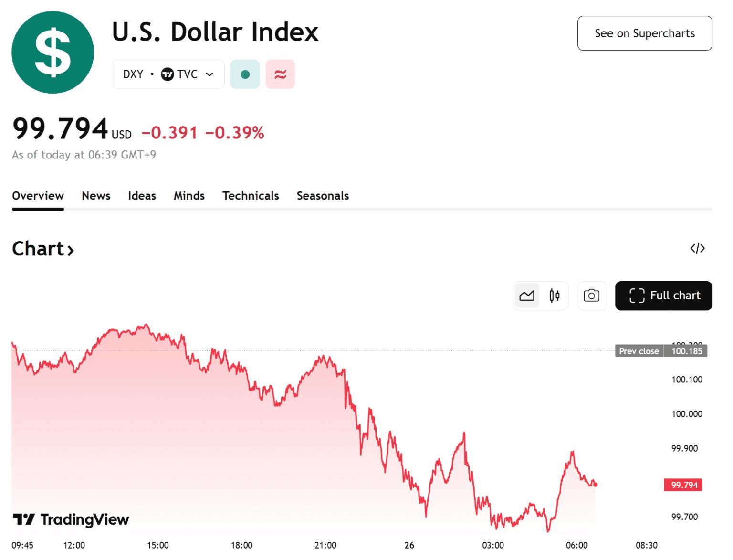This screenshot has height=560, width=733.
Task: Open the Seasonals tab
Action: point(323,196)
